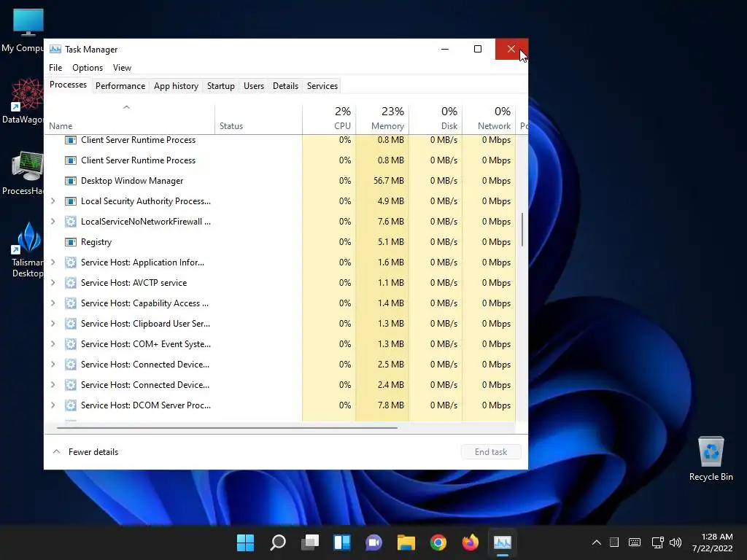Sort by the Memory column header
The image size is (747, 560).
[x=382, y=119]
